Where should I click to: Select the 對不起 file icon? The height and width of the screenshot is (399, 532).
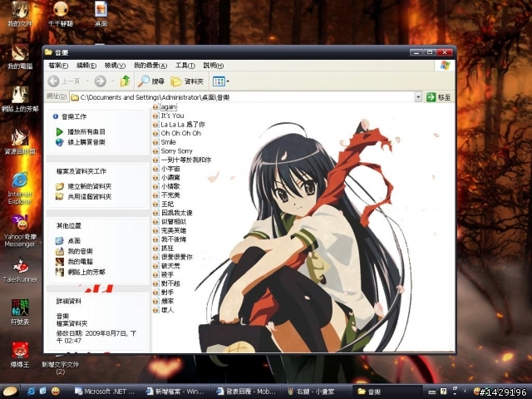point(155,283)
